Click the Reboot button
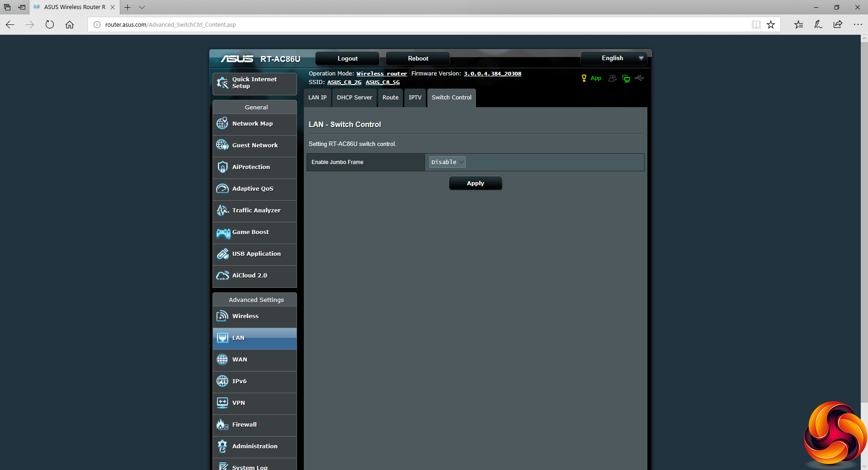The width and height of the screenshot is (868, 470). 418,58
